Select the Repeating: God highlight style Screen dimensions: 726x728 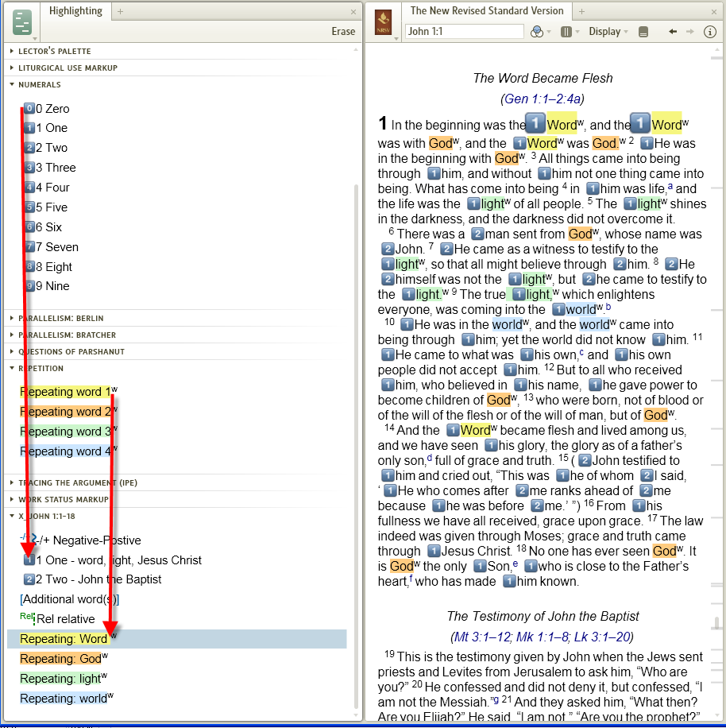64,658
